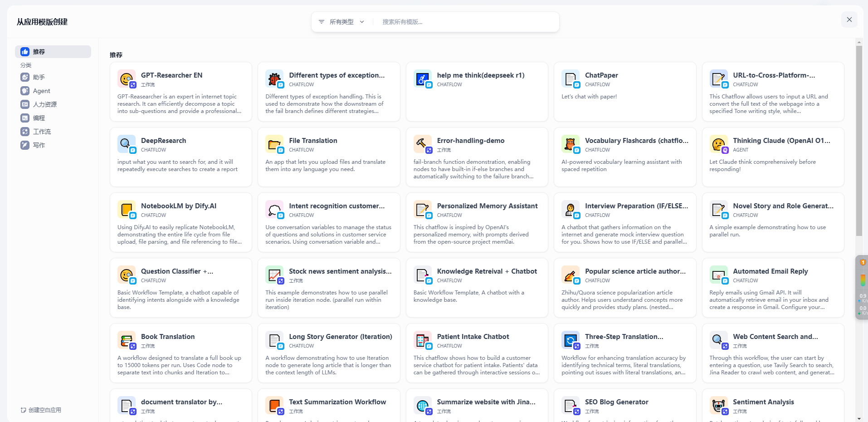The width and height of the screenshot is (868, 422).
Task: Click the GPT-Researcher EN app icon
Action: tap(127, 79)
